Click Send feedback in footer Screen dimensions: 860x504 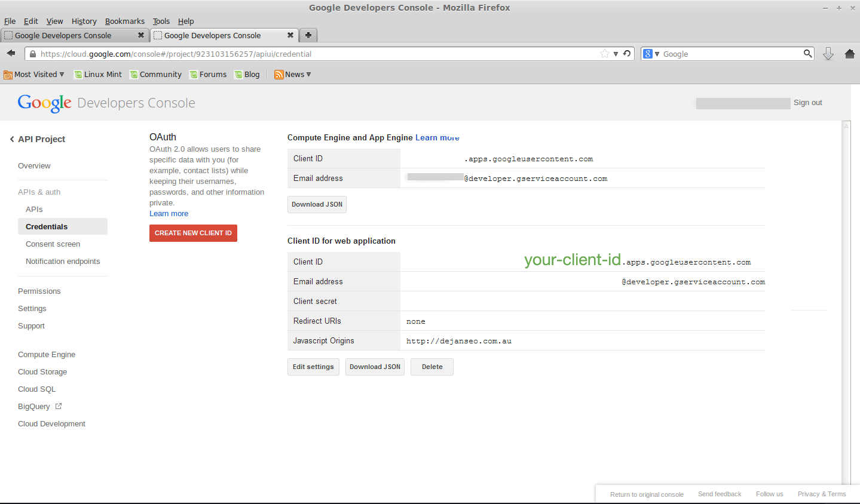[x=720, y=494]
